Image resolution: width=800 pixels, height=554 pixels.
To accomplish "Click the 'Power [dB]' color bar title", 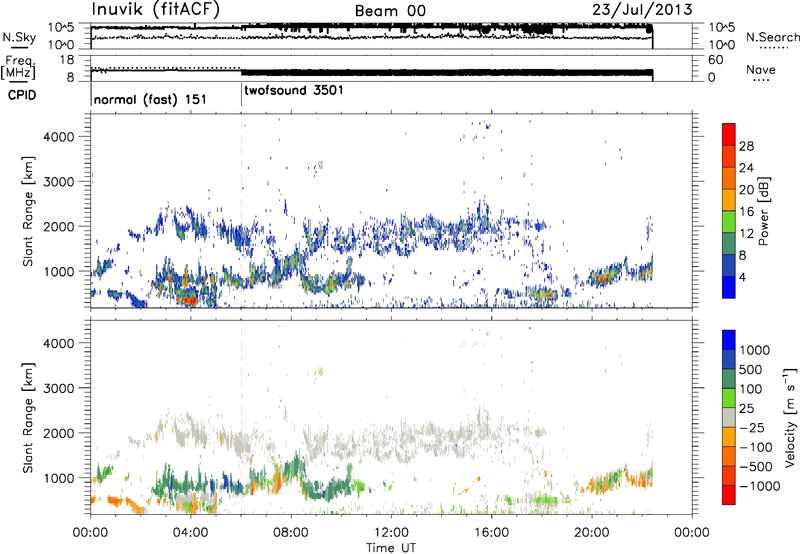I will point(764,211).
